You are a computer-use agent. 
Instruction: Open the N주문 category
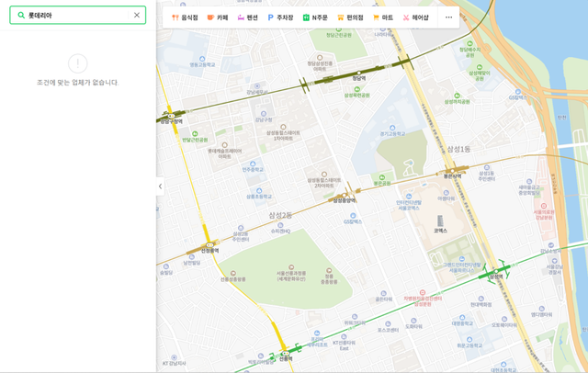pos(315,17)
